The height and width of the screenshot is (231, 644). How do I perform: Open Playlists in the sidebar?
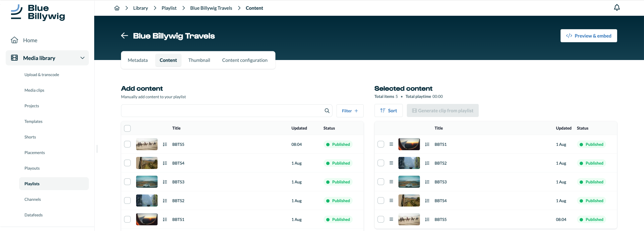pyautogui.click(x=54, y=184)
